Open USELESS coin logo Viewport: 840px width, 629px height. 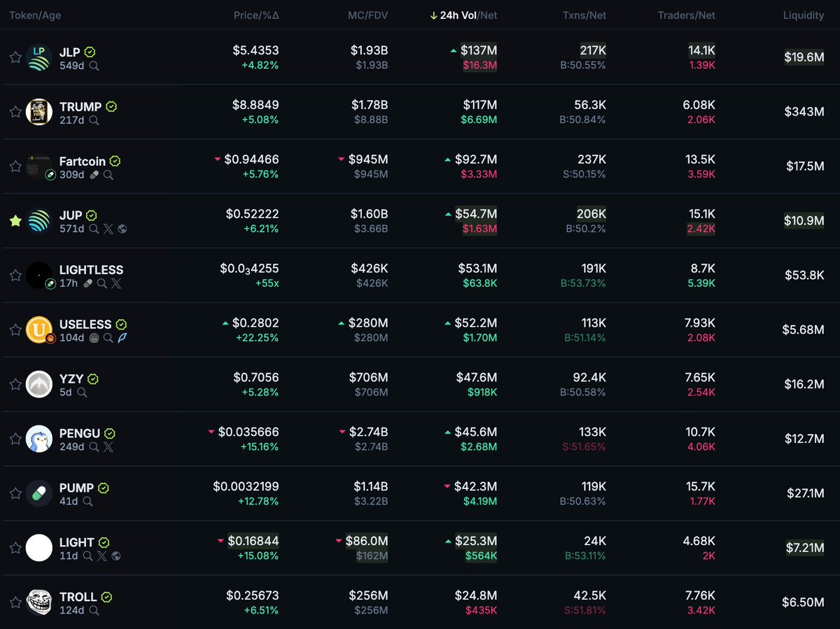(39, 330)
